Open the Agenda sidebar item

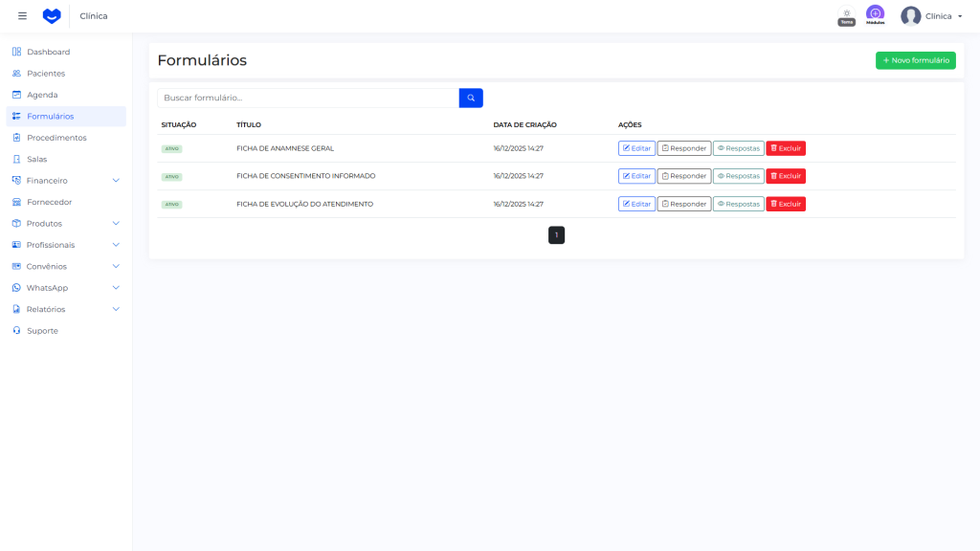coord(42,95)
